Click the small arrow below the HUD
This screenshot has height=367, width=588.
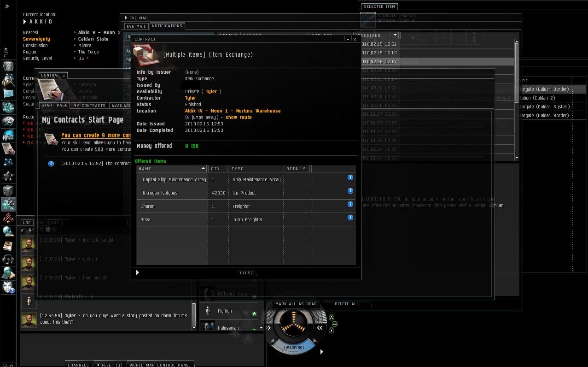(x=321, y=352)
